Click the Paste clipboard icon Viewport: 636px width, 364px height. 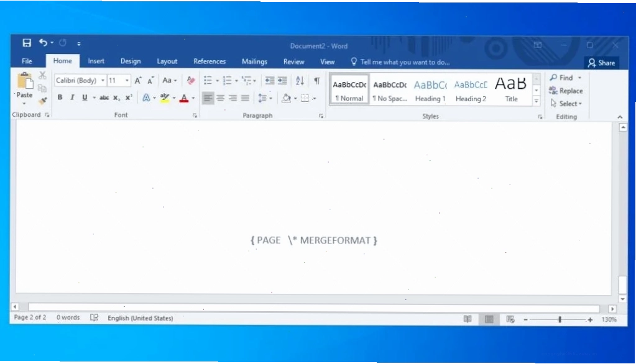(25, 81)
